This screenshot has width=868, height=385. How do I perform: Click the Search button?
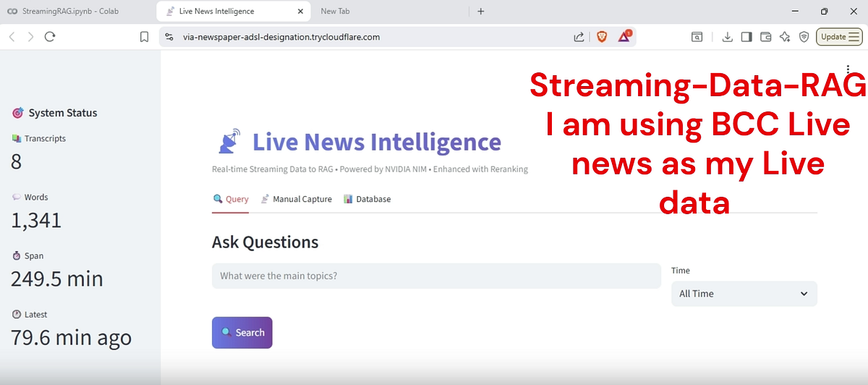(242, 333)
